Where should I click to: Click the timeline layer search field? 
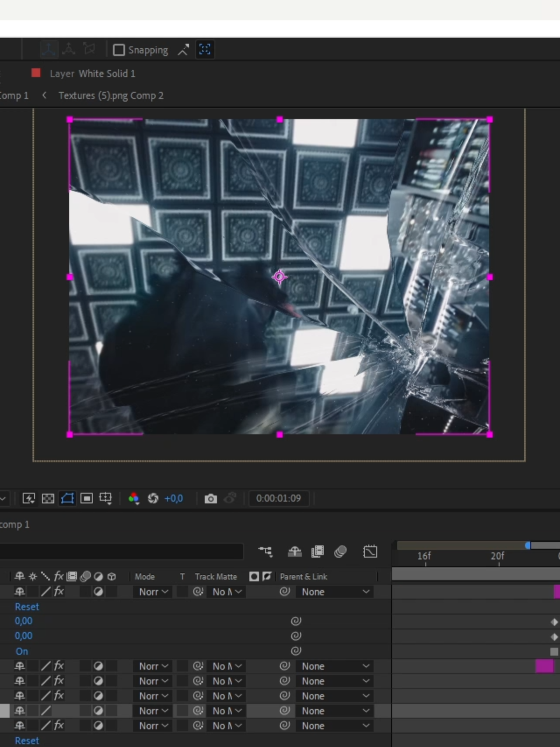point(122,551)
